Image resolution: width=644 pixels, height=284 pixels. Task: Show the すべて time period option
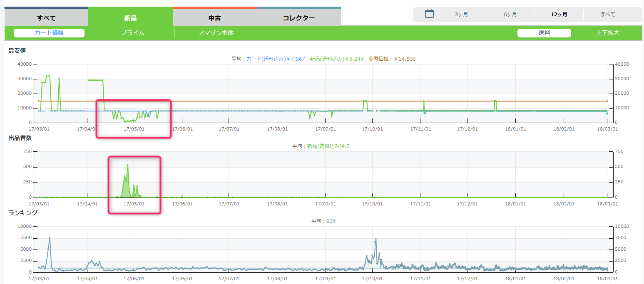(608, 15)
